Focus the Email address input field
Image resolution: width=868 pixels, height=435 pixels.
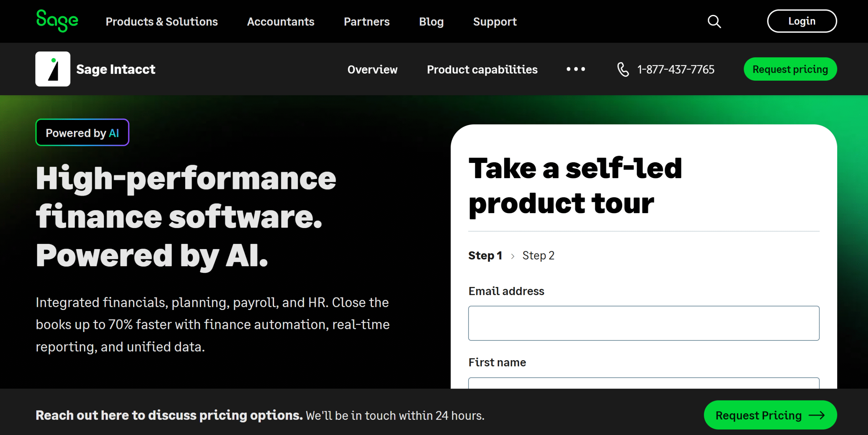pyautogui.click(x=644, y=323)
